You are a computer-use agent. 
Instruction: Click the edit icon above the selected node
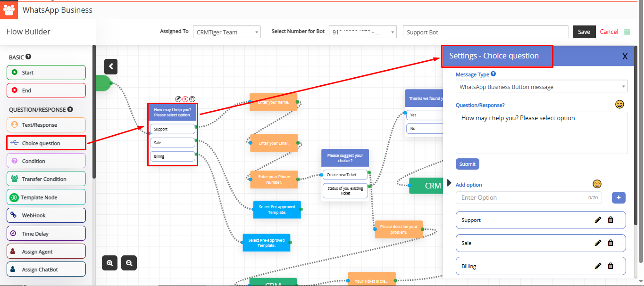178,99
